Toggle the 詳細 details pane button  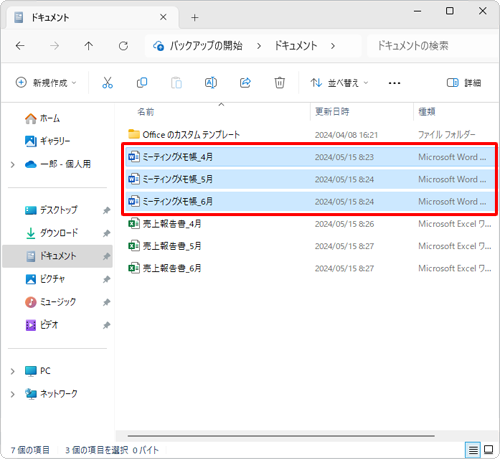click(x=464, y=83)
